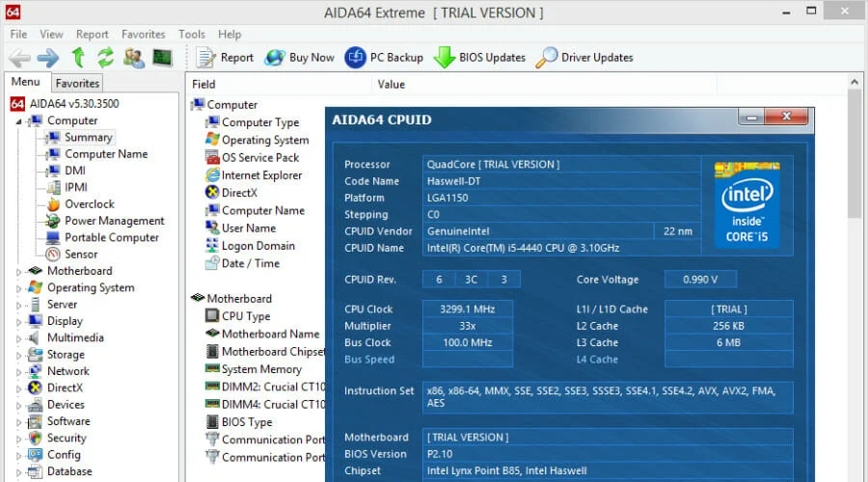Open the View menu
Viewport: 868px width, 482px height.
coord(51,35)
